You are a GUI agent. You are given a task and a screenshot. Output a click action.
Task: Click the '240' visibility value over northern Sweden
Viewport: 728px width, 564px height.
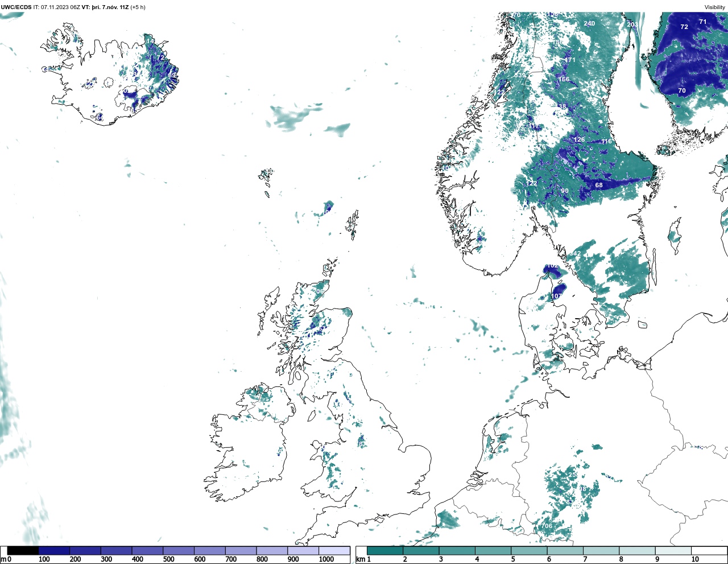[x=589, y=23]
